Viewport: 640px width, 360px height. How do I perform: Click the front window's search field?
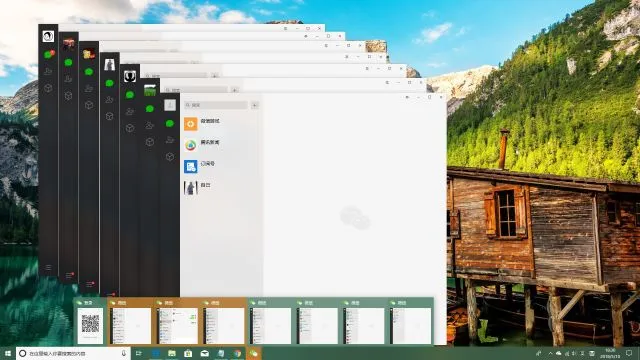click(216, 105)
